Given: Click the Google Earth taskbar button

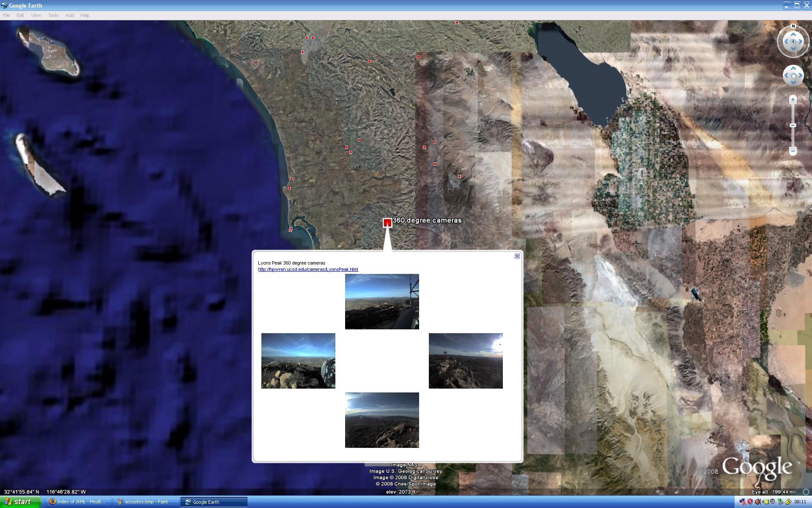Looking at the screenshot, I should click(214, 502).
